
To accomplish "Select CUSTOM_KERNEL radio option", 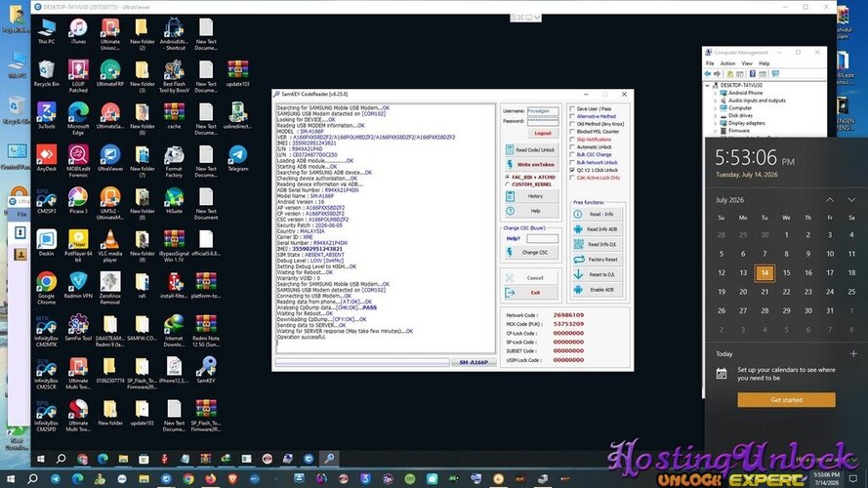I will point(507,184).
